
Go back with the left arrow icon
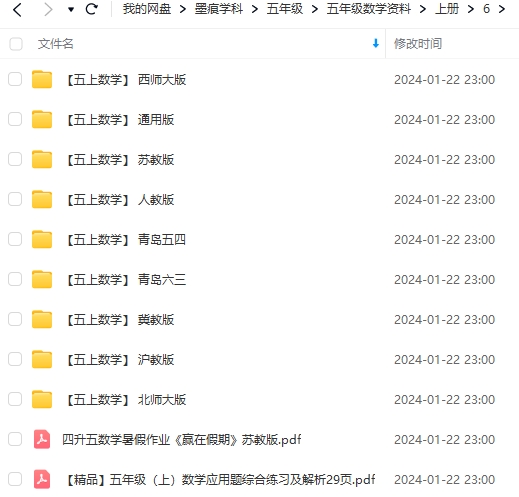(17, 9)
